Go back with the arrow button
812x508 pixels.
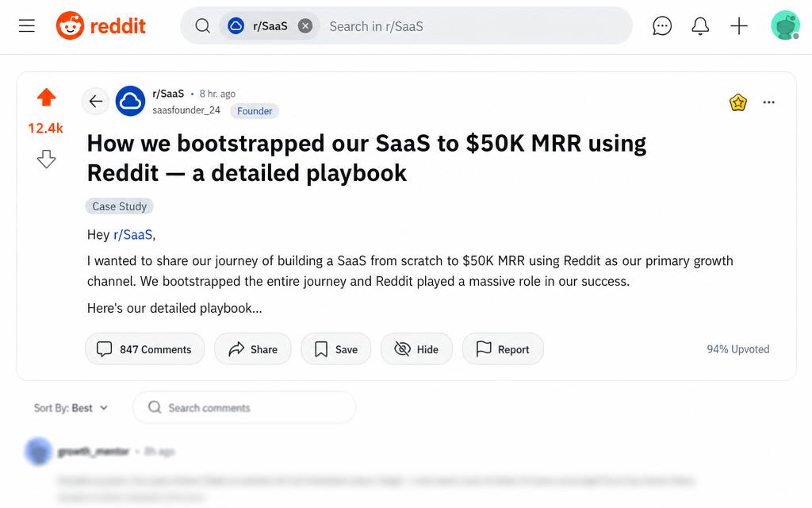[96, 101]
